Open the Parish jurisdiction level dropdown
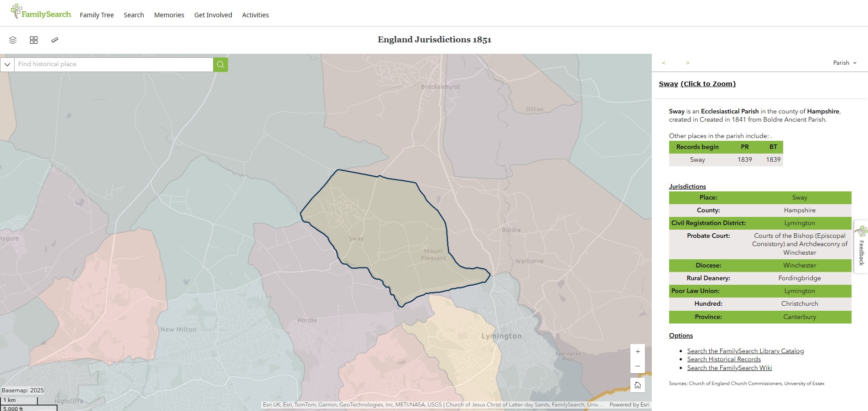This screenshot has height=411, width=868. coord(844,63)
